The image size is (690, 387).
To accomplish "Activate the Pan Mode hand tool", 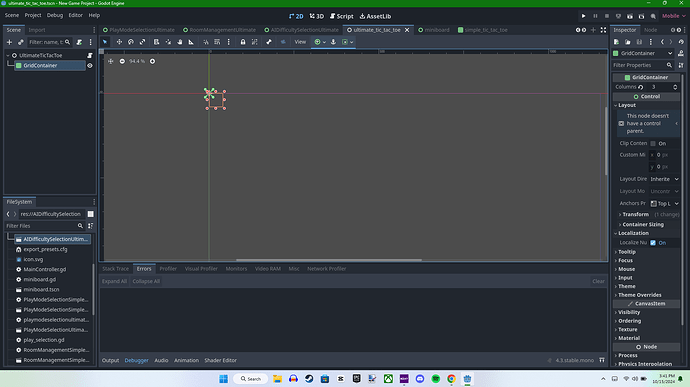I will click(180, 42).
